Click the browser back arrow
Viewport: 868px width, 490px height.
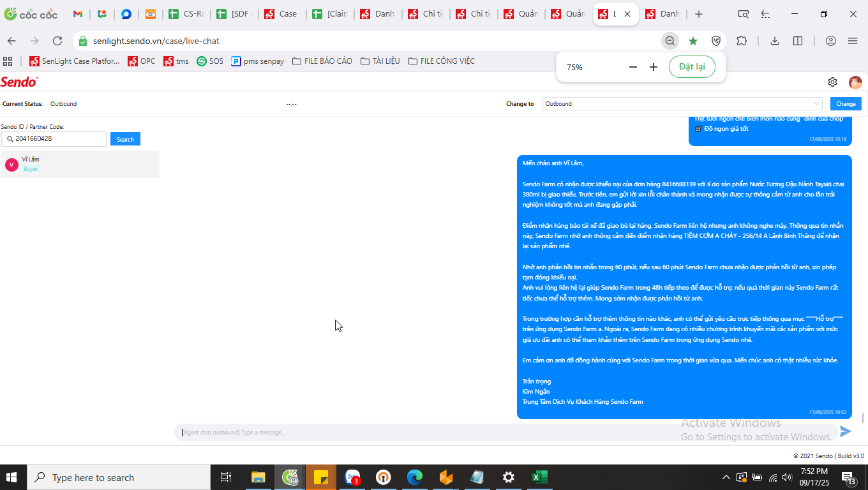point(11,41)
